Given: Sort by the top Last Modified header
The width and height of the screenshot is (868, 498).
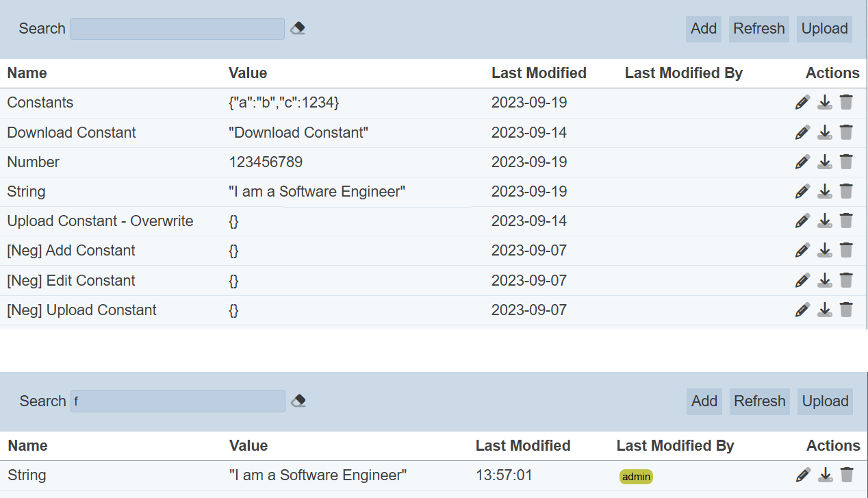Looking at the screenshot, I should pyautogui.click(x=539, y=73).
